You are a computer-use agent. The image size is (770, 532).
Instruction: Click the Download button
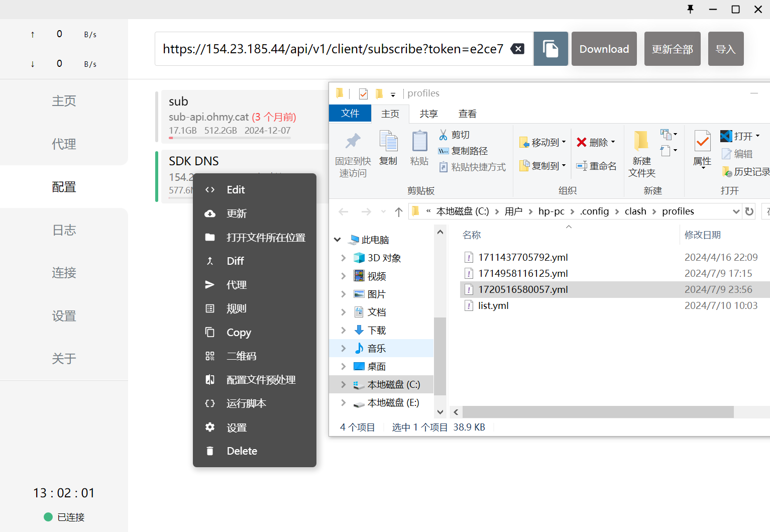tap(604, 49)
